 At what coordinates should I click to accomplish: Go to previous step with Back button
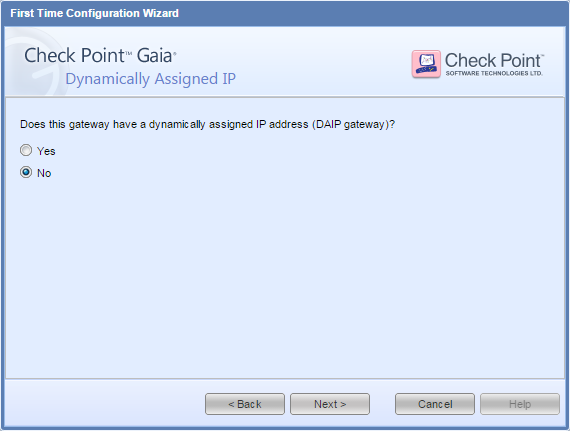(x=245, y=404)
